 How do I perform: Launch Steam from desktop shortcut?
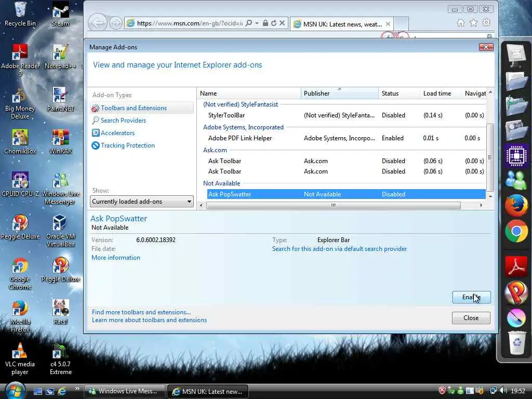click(x=60, y=14)
